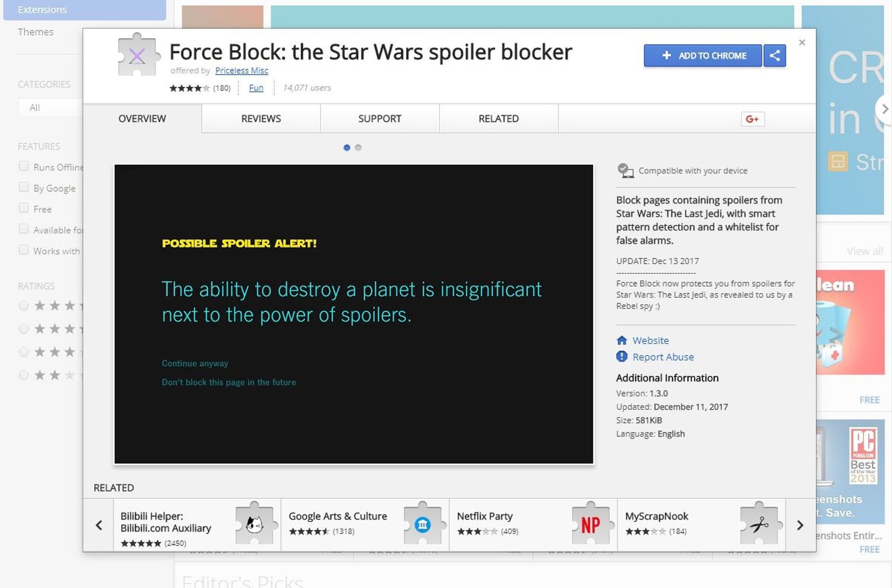Select the second screenshot carousel dot
Image resolution: width=892 pixels, height=588 pixels.
click(358, 148)
